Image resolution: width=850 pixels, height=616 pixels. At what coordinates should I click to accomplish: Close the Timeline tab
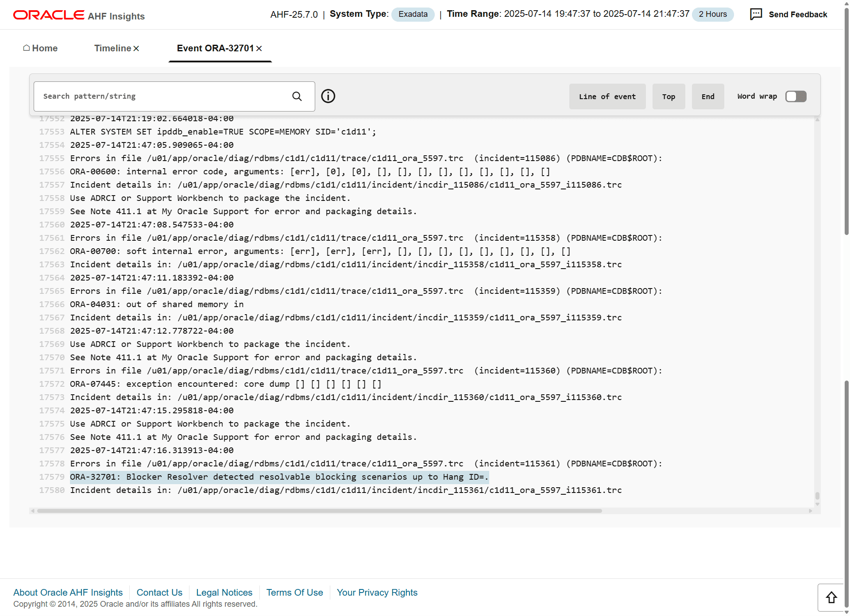(x=136, y=48)
